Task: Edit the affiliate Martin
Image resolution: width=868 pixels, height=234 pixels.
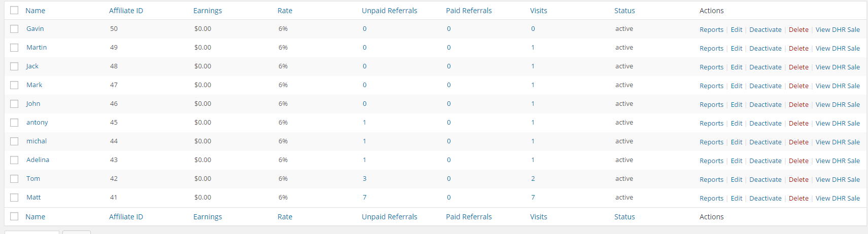Action: tap(736, 49)
